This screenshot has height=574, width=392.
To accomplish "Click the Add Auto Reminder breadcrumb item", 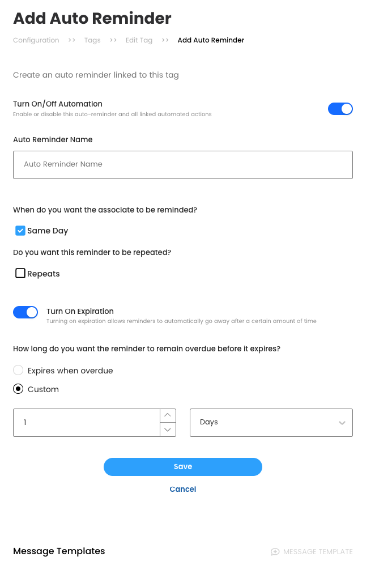I will 211,40.
